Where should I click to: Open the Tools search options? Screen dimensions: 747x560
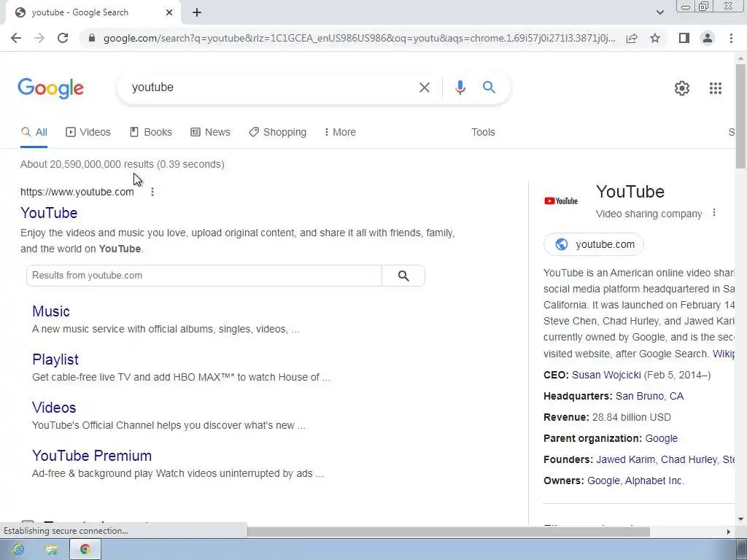click(x=483, y=132)
